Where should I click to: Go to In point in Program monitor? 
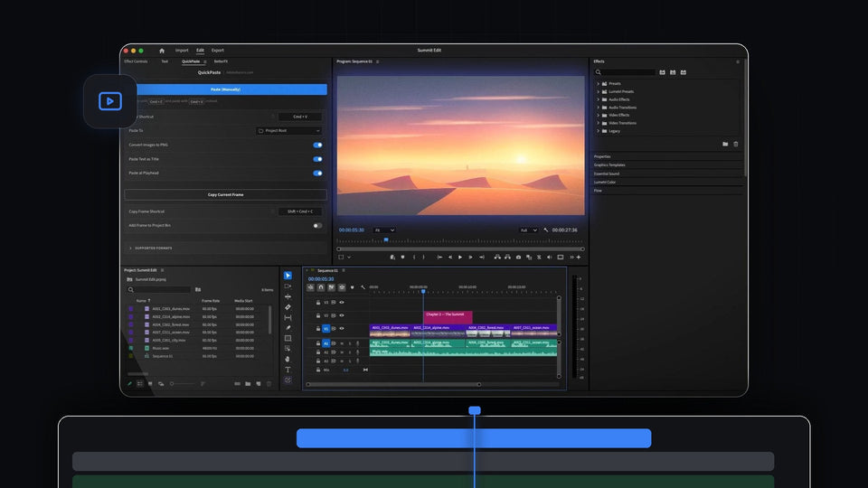click(x=439, y=258)
